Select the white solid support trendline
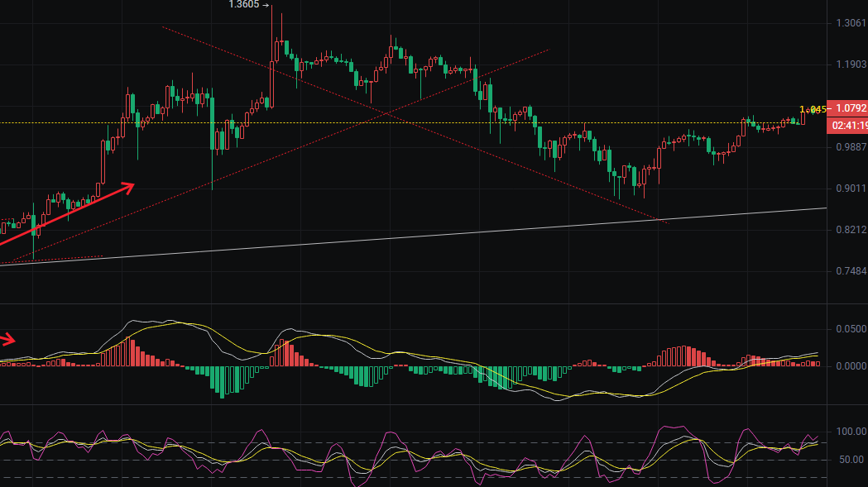868x487 pixels. click(413, 236)
